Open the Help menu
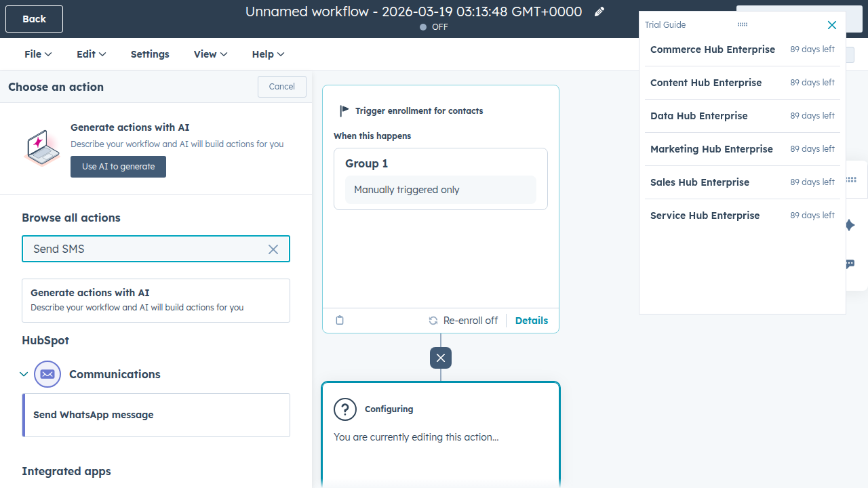868x488 pixels. click(268, 54)
